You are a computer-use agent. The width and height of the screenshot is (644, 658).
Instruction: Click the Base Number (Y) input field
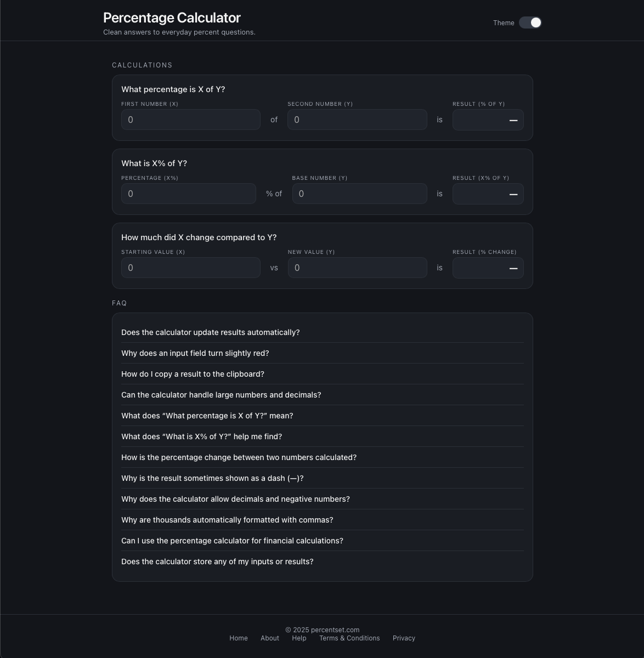(360, 194)
